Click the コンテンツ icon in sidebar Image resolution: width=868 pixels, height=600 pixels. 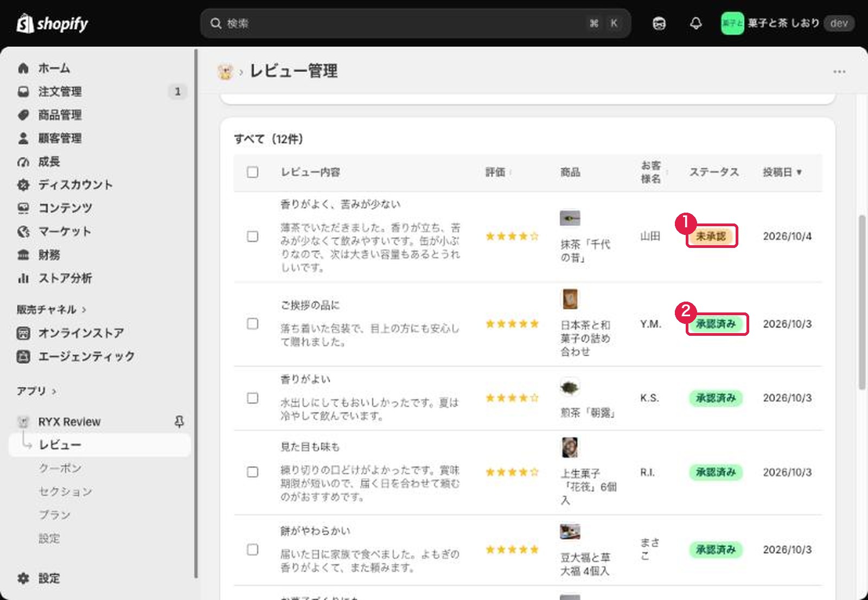click(23, 208)
